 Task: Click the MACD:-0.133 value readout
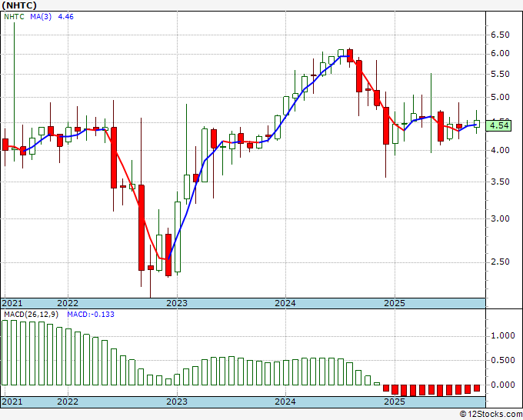point(91,315)
